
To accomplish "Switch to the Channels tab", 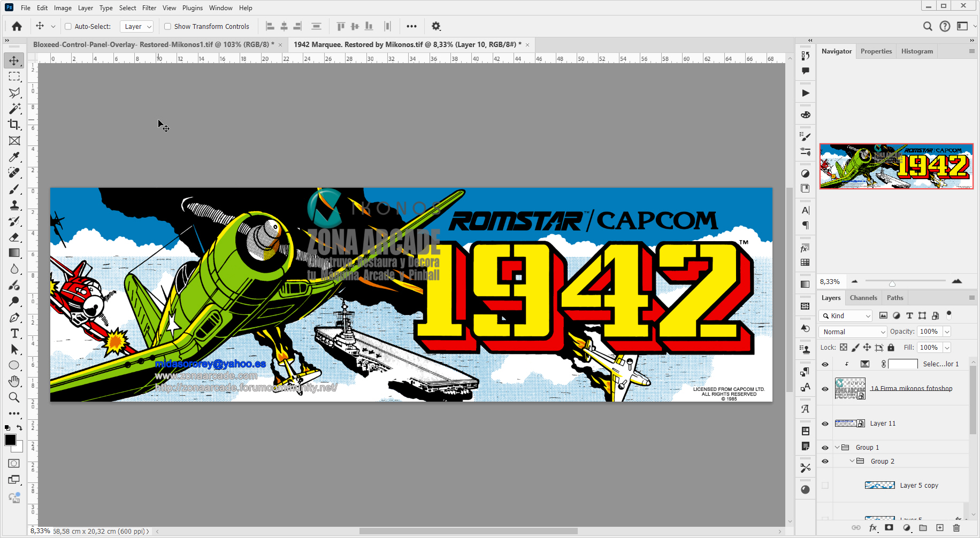I will pyautogui.click(x=863, y=298).
